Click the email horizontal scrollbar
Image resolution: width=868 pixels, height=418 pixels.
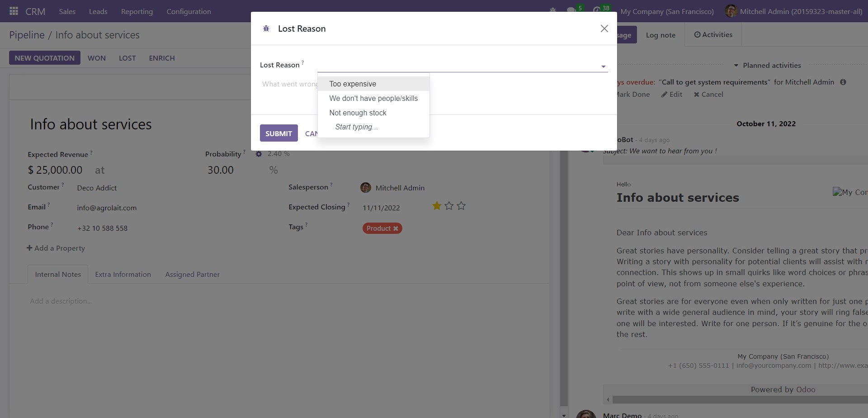740,400
